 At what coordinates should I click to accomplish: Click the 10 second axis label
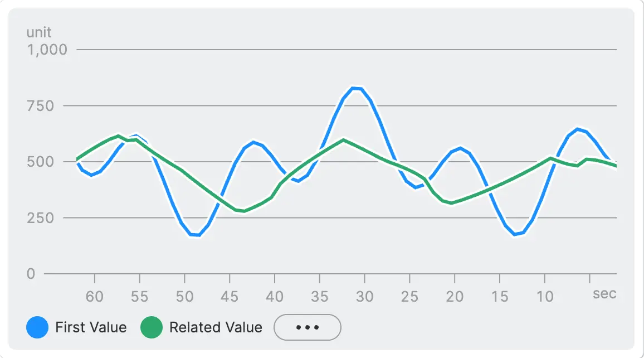[x=545, y=297]
